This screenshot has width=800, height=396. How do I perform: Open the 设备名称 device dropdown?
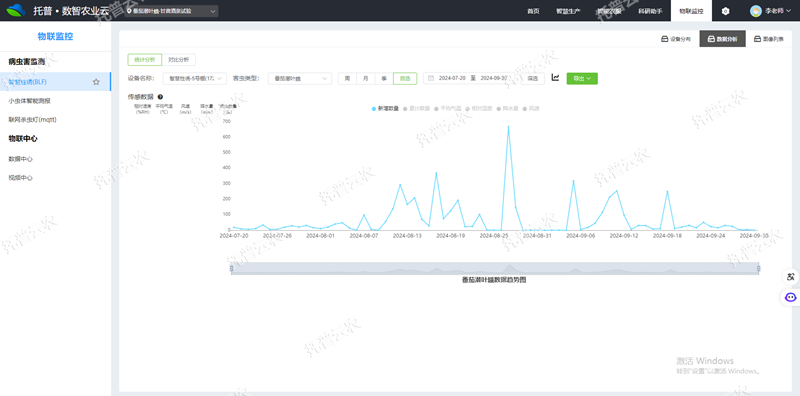(195, 79)
